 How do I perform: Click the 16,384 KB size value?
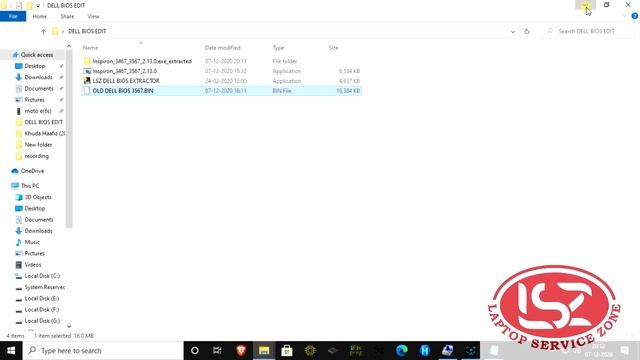pos(348,91)
